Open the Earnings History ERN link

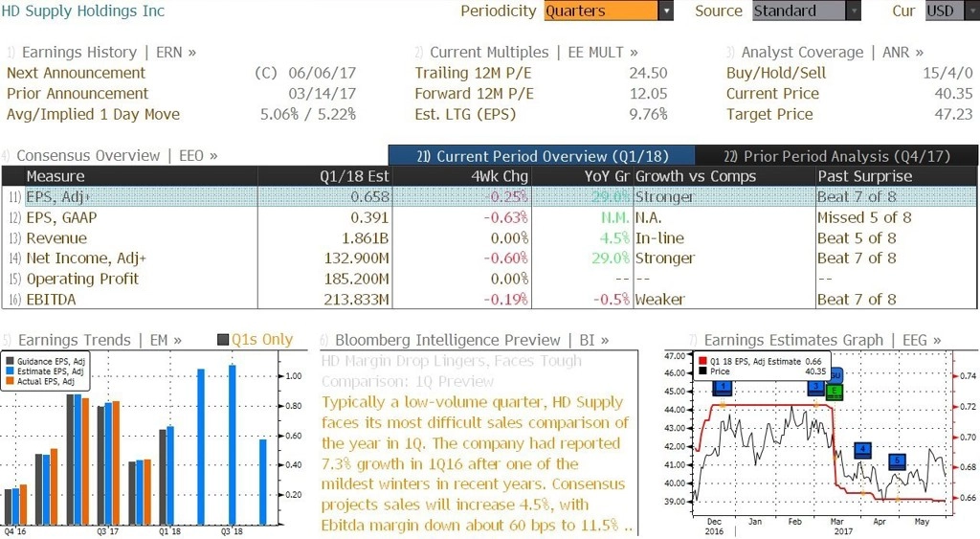101,53
